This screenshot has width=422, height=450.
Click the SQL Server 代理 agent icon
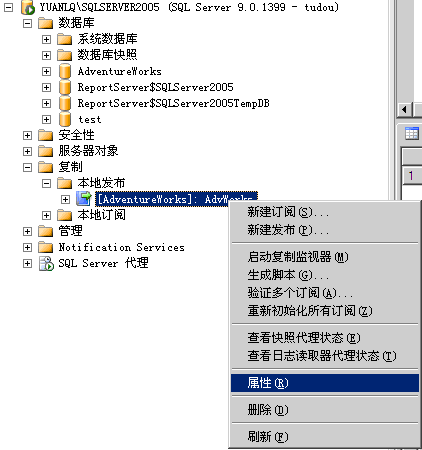(46, 263)
